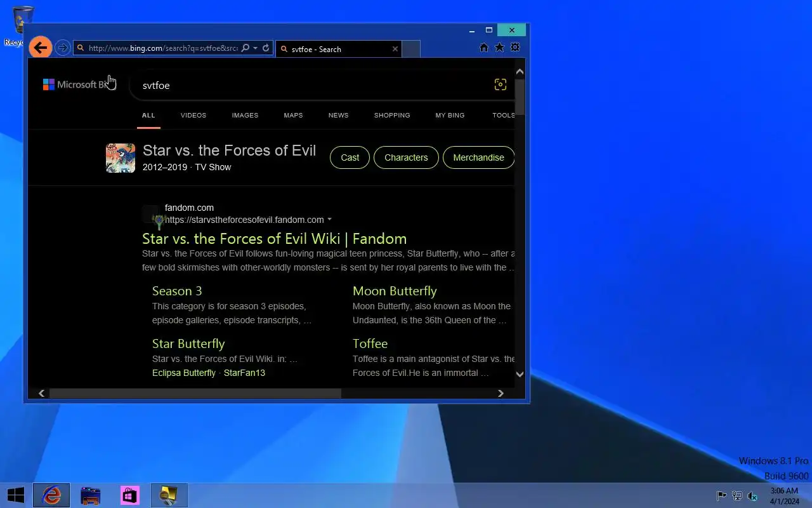This screenshot has height=508, width=812.
Task: Open the 'Star Butterfly' sublink
Action: click(x=188, y=344)
